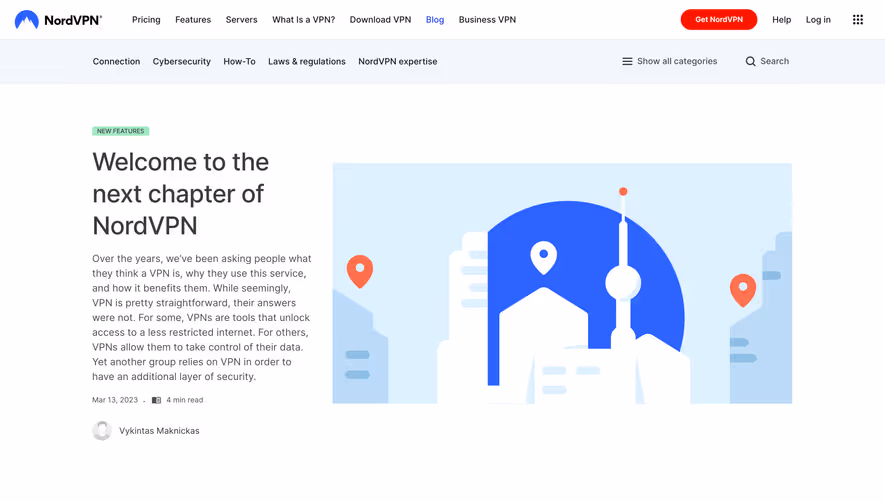885x502 pixels.
Task: Select the Blog nav item
Action: 435,20
